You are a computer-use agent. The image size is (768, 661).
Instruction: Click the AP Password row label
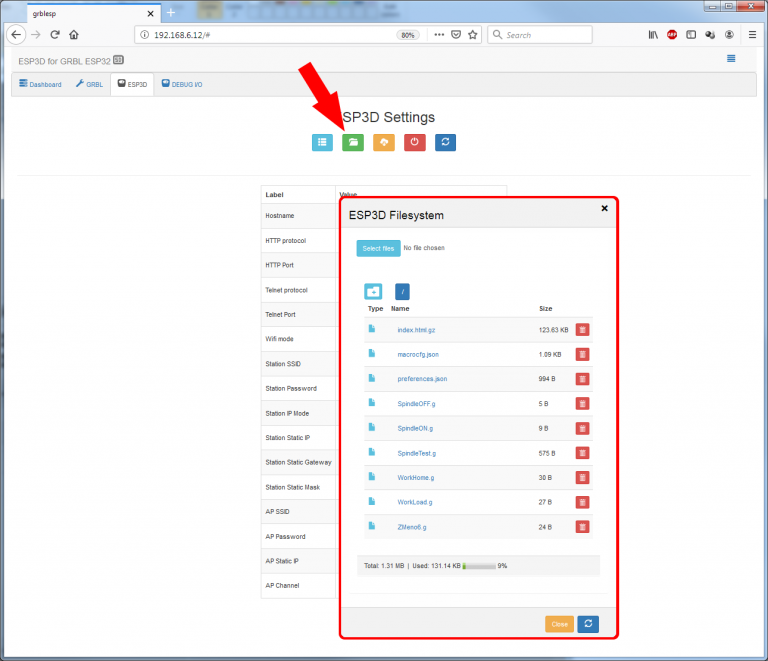coord(285,537)
